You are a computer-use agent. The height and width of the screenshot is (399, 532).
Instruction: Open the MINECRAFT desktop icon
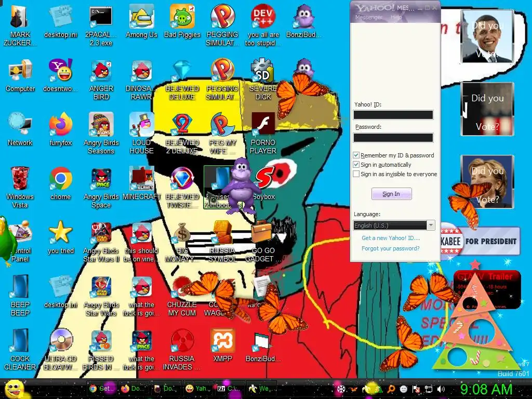coord(141,183)
